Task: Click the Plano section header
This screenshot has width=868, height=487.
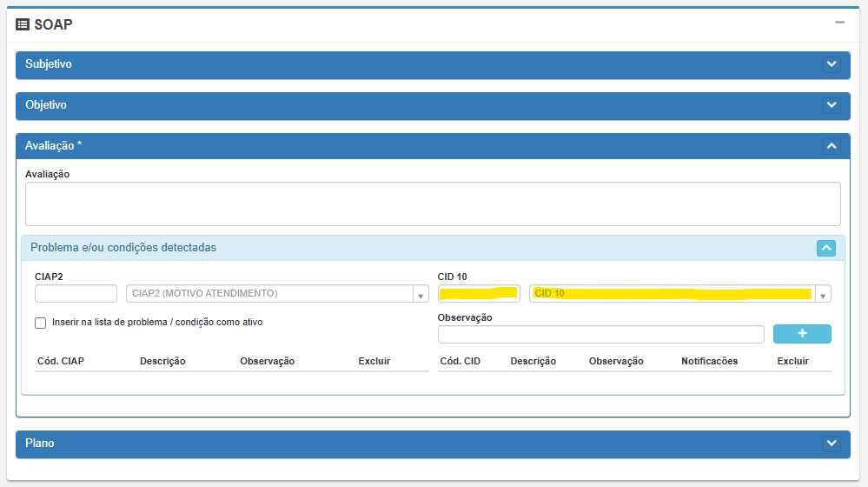Action: (40, 444)
